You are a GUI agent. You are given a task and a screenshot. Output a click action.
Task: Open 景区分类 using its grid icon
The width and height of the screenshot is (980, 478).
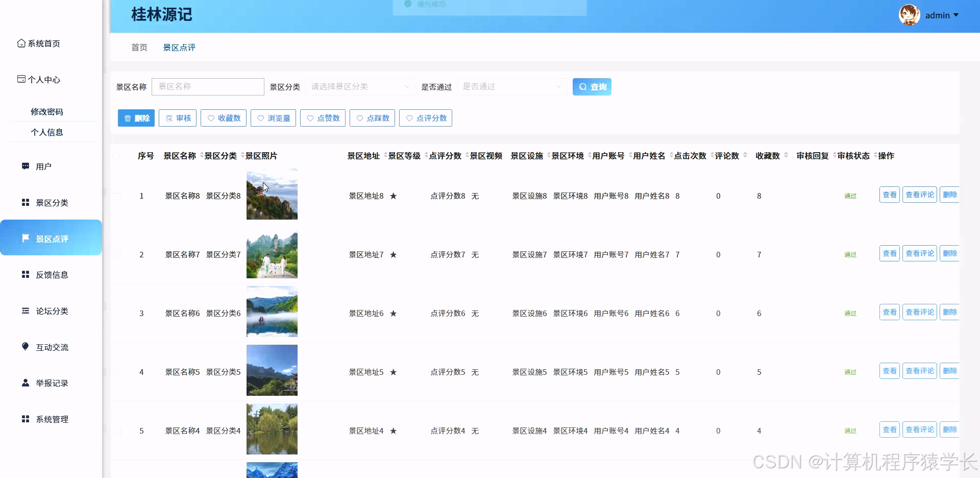pyautogui.click(x=25, y=202)
